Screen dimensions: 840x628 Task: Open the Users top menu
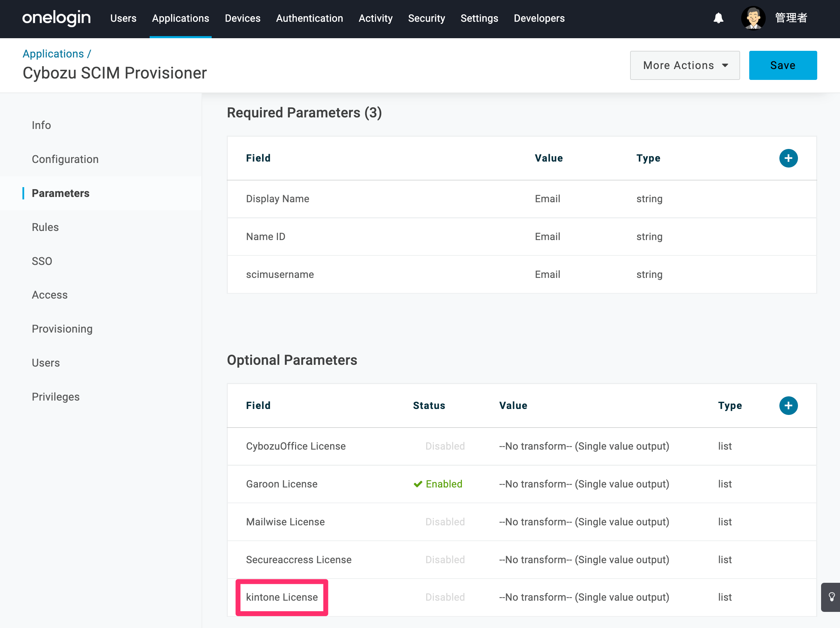pos(123,18)
